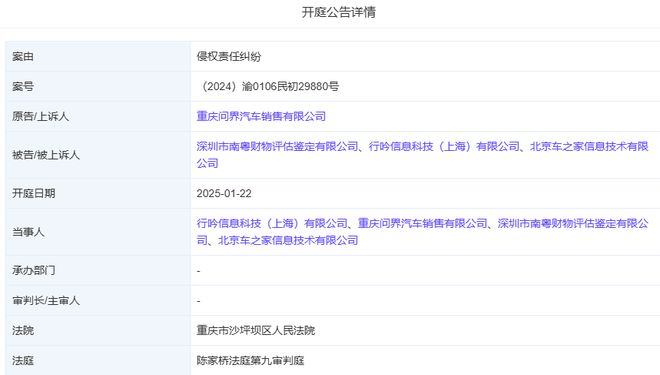Click the court name 重庆市沙坪坝区人民法院
660x375 pixels.
255,330
